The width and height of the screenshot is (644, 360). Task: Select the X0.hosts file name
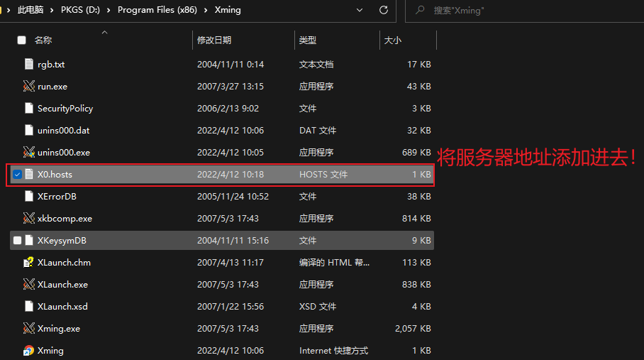55,174
